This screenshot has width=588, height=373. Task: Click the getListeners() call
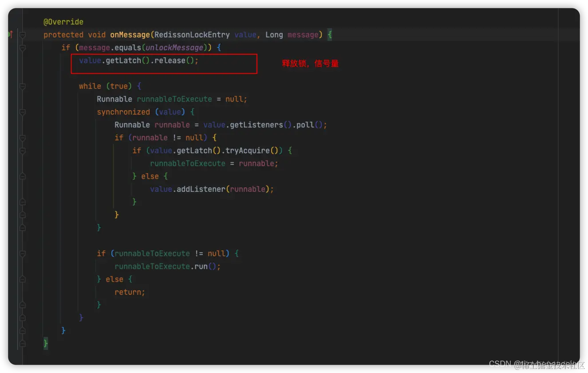coord(261,125)
